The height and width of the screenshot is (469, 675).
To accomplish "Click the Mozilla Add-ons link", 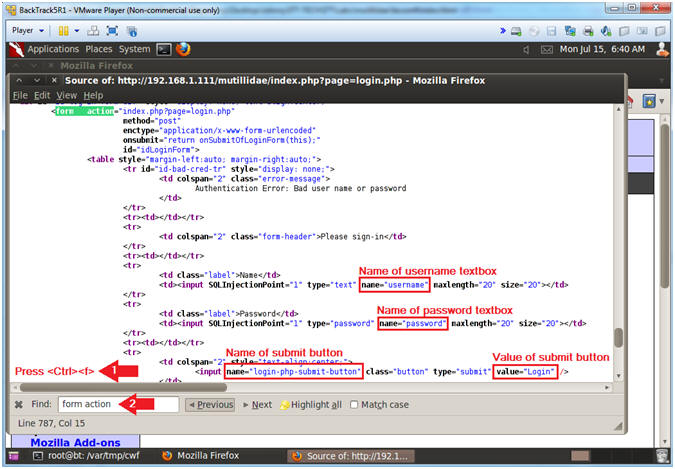I will (x=75, y=442).
